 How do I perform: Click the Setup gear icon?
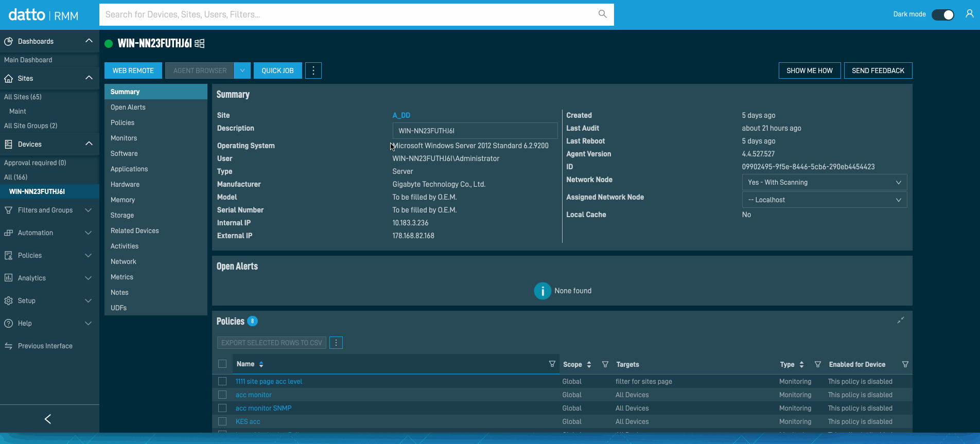[x=8, y=300]
